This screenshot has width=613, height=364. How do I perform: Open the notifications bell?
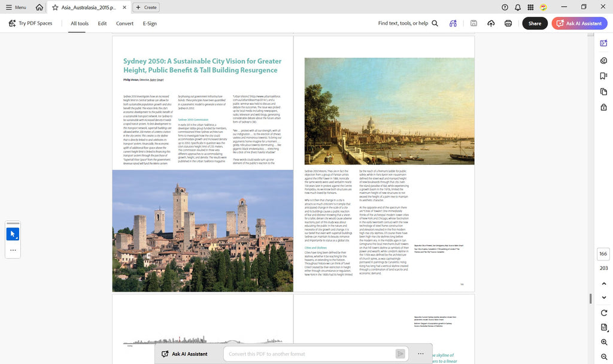click(518, 7)
